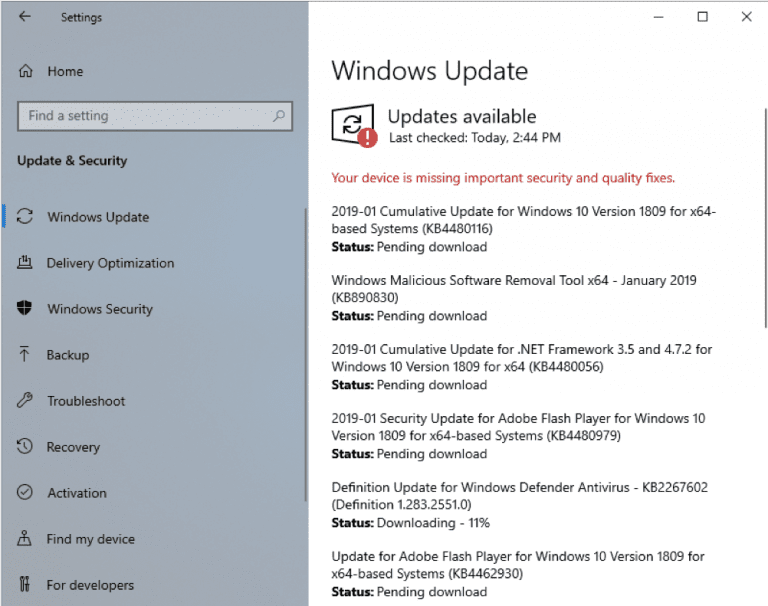
Task: Select Delivery Optimization in sidebar
Action: tap(110, 263)
